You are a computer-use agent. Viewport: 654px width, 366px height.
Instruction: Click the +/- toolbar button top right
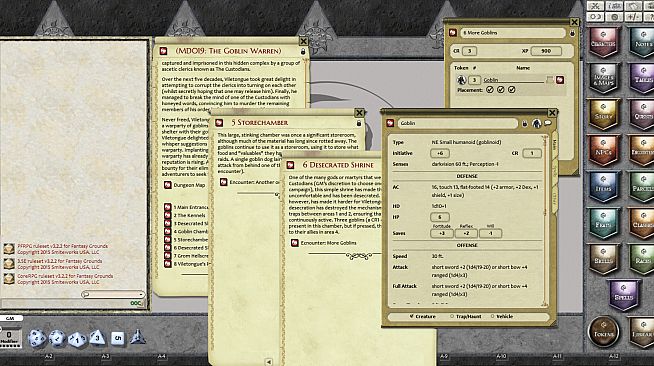coord(634,17)
